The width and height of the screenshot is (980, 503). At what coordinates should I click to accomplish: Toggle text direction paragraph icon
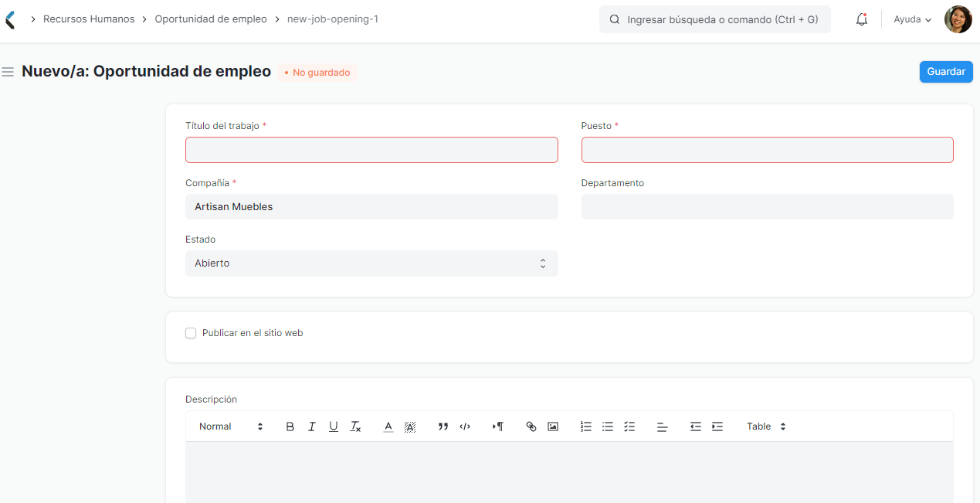click(498, 427)
